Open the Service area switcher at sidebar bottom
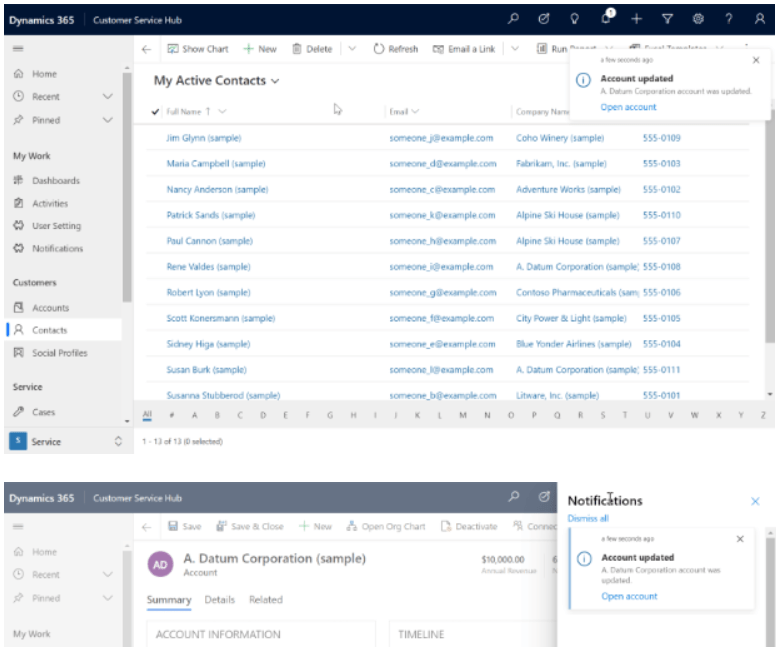Screen dimensions: 781x647 click(x=64, y=441)
